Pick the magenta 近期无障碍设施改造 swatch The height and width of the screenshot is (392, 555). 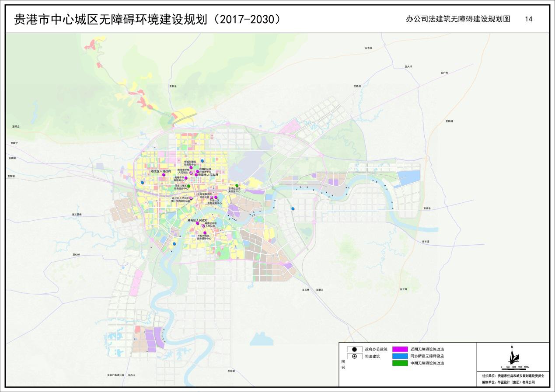tap(400, 349)
